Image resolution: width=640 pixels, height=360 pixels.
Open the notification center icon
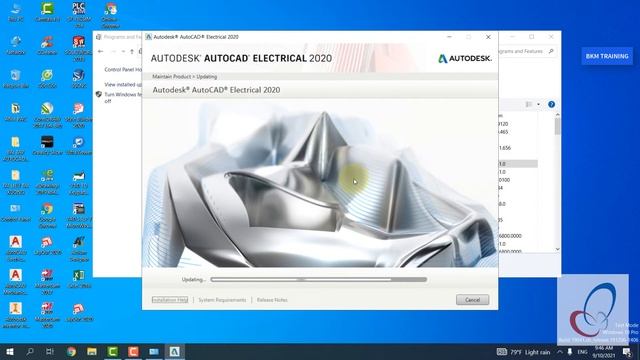pyautogui.click(x=627, y=352)
